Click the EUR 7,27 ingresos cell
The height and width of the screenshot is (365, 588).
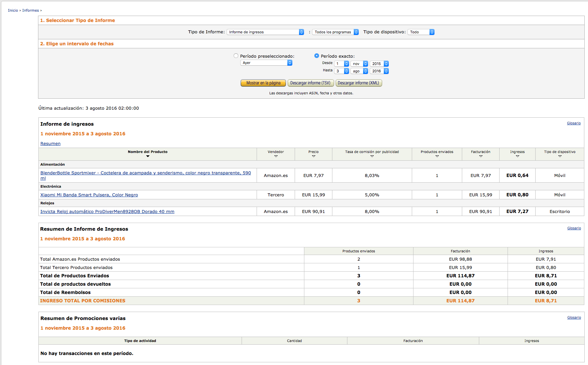[517, 212]
